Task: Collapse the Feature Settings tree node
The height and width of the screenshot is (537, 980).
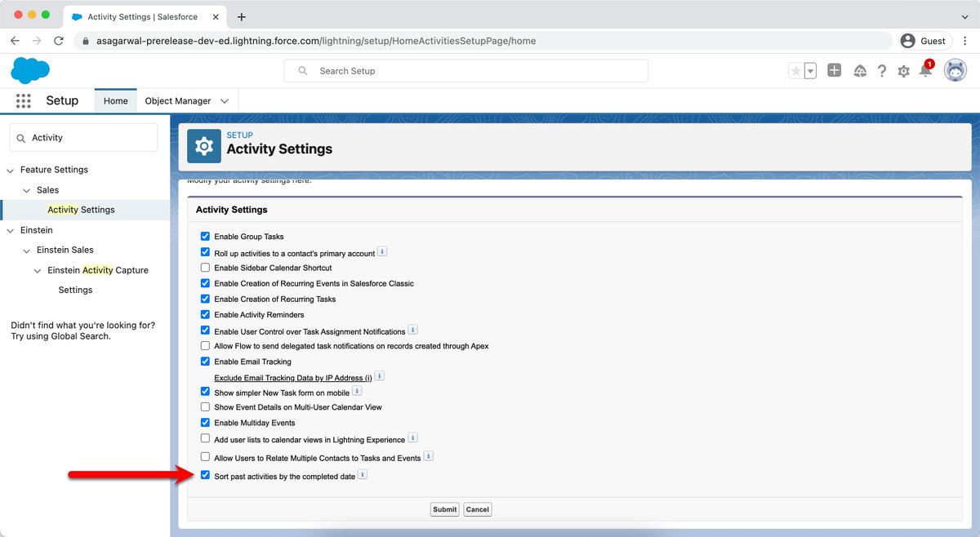Action: (x=11, y=170)
